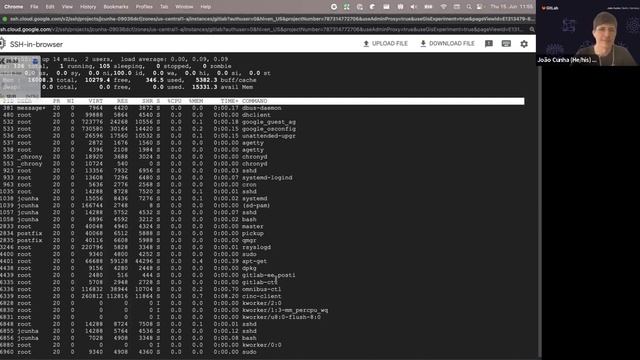Screen dimensions: 640x360
Task: Open the Tab menu
Action: 164,7
